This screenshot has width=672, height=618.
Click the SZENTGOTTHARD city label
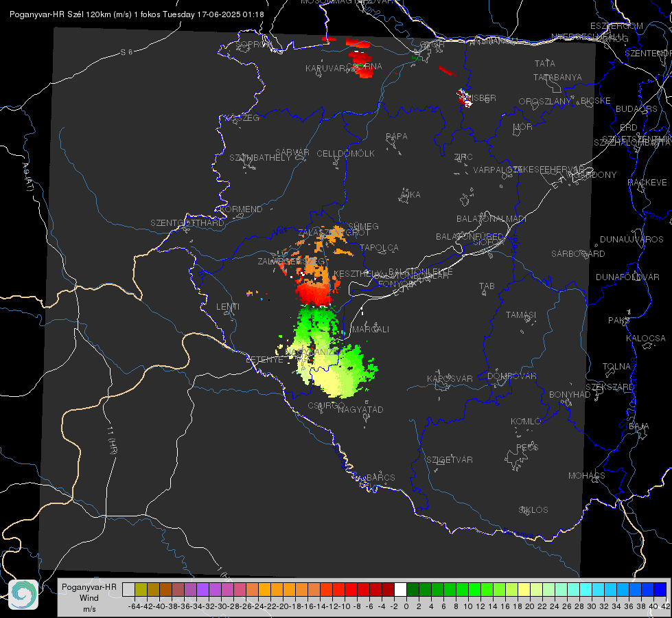(x=187, y=223)
